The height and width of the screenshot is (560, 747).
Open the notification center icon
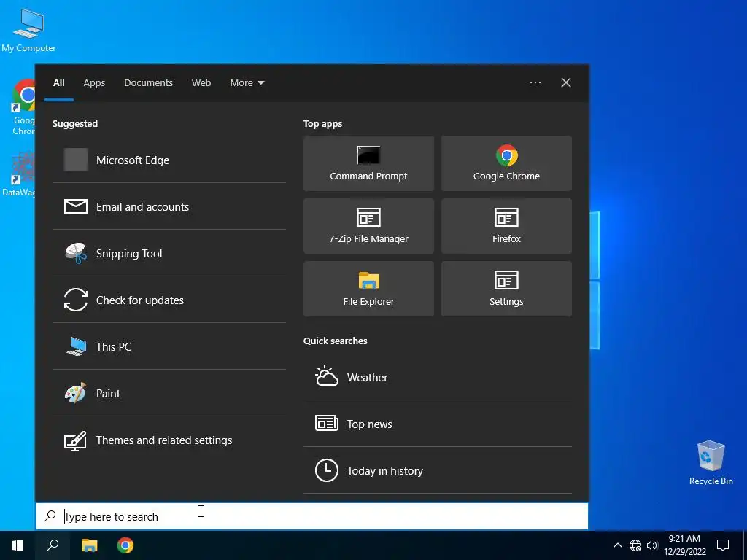point(723,545)
